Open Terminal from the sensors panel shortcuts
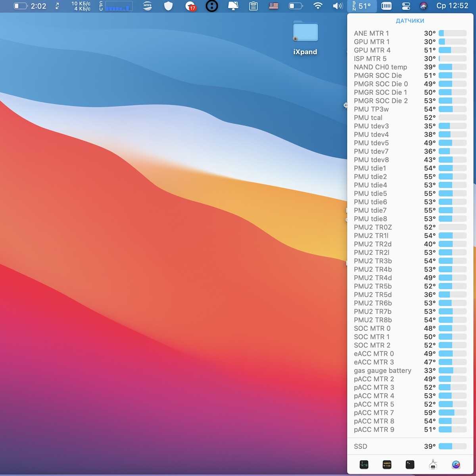The image size is (476, 476). pos(410,464)
